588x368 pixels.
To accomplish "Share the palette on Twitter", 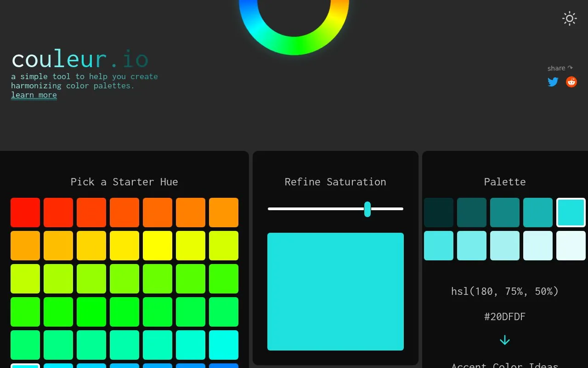I will coord(553,82).
